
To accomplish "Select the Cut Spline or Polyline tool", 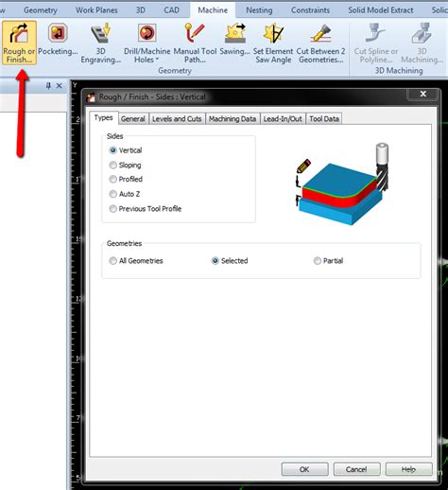I will tap(376, 43).
